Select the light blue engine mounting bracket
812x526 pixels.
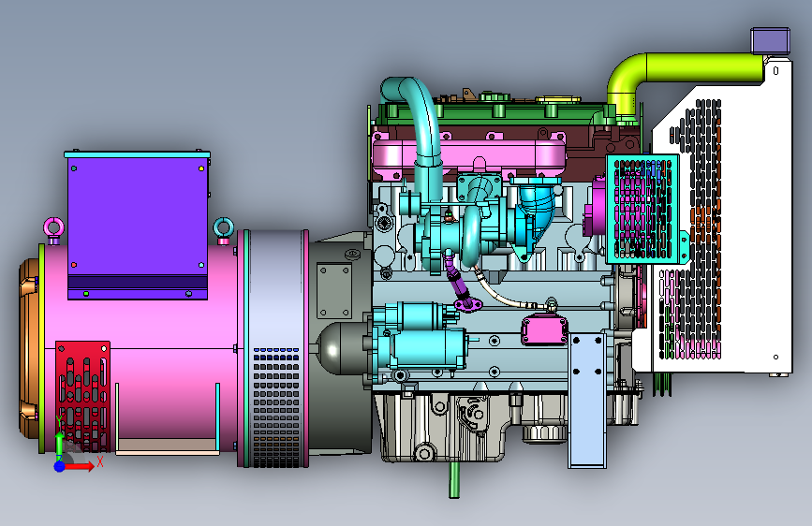[x=586, y=400]
